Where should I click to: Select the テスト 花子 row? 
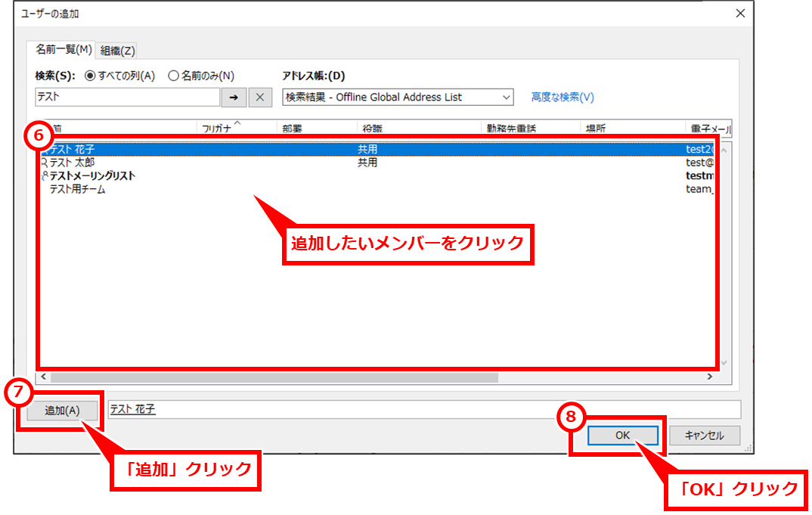click(x=377, y=149)
